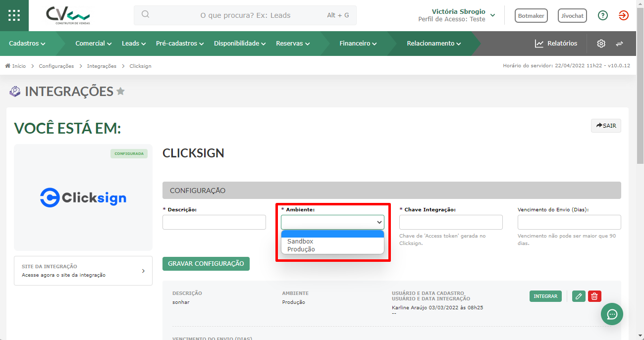Open the Disponibilidade menu

tap(240, 44)
